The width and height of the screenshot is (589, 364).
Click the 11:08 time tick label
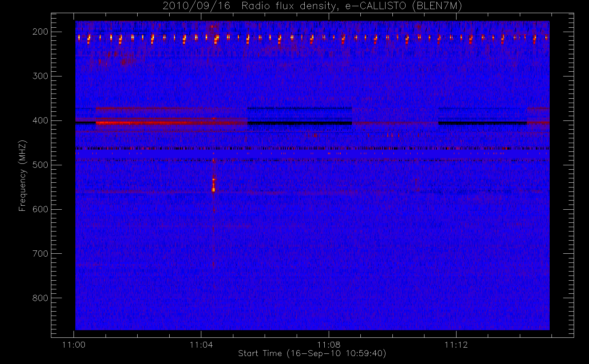tap(329, 345)
